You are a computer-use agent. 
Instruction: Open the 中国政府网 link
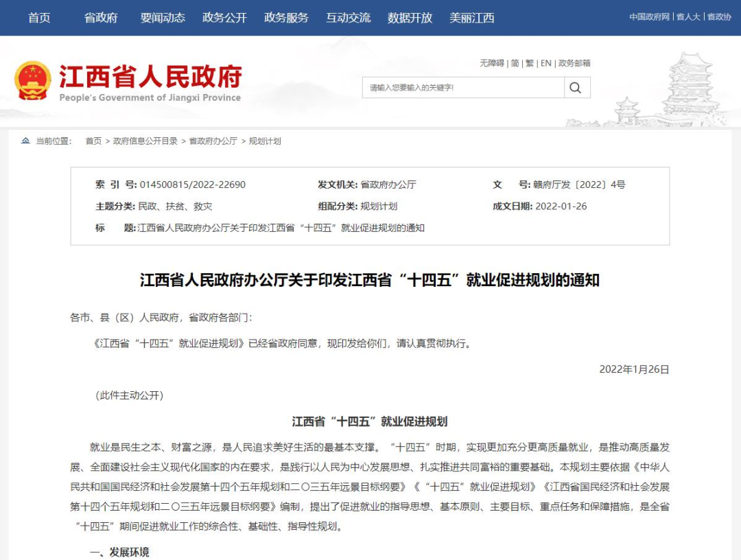(x=649, y=17)
